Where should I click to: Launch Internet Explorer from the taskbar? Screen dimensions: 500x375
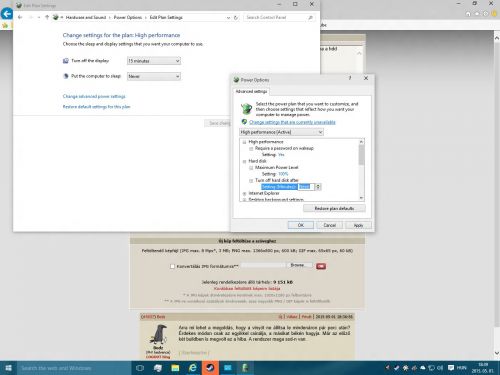[x=193, y=368]
